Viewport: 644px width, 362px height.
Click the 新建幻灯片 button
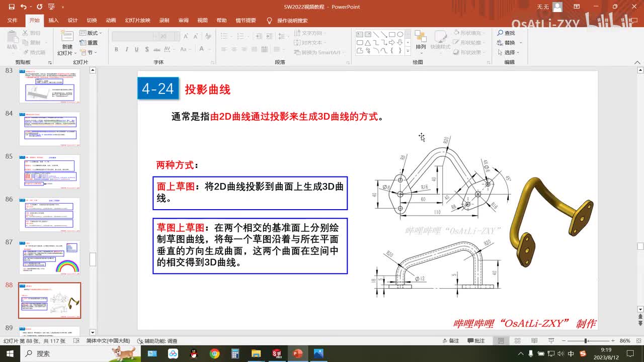tap(67, 43)
